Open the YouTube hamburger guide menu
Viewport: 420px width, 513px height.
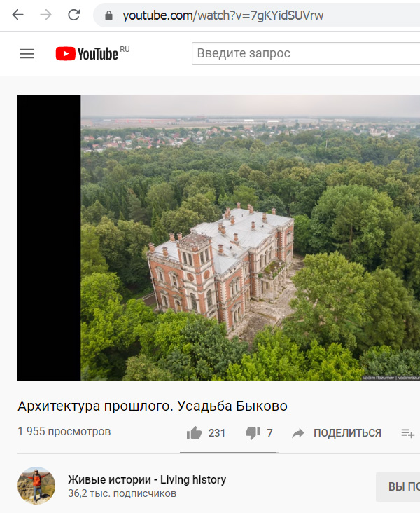pos(27,54)
